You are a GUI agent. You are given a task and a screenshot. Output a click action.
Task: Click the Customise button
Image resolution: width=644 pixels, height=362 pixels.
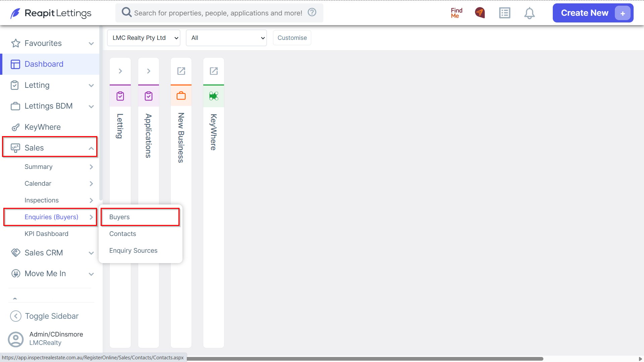(292, 38)
